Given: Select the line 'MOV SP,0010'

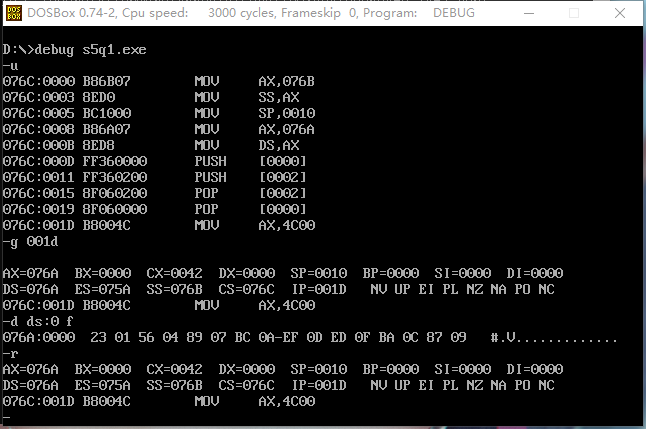Looking at the screenshot, I should tap(255, 113).
